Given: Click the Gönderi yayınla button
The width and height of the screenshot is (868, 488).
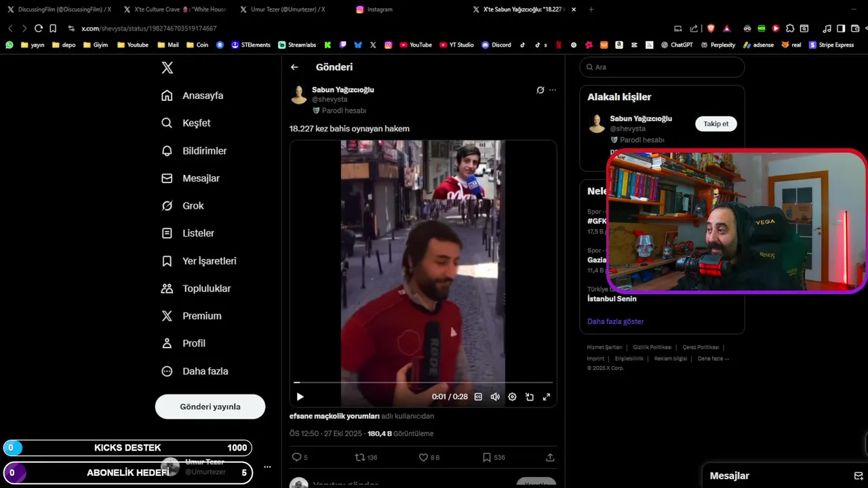Looking at the screenshot, I should pyautogui.click(x=210, y=407).
